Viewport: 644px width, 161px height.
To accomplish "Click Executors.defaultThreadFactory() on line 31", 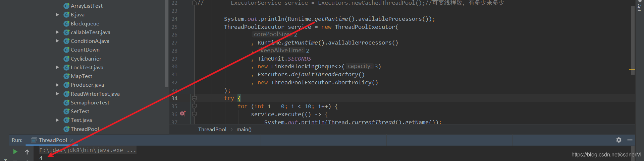I will click(311, 74).
